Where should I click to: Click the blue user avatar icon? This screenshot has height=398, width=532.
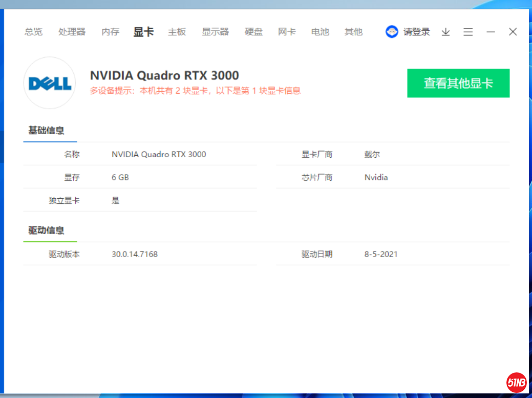[x=392, y=32]
